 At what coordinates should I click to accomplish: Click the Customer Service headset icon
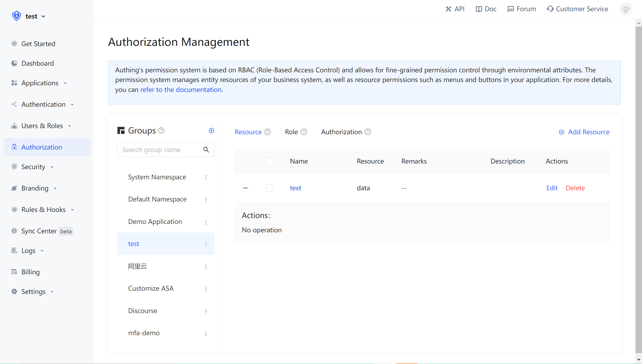tap(550, 9)
